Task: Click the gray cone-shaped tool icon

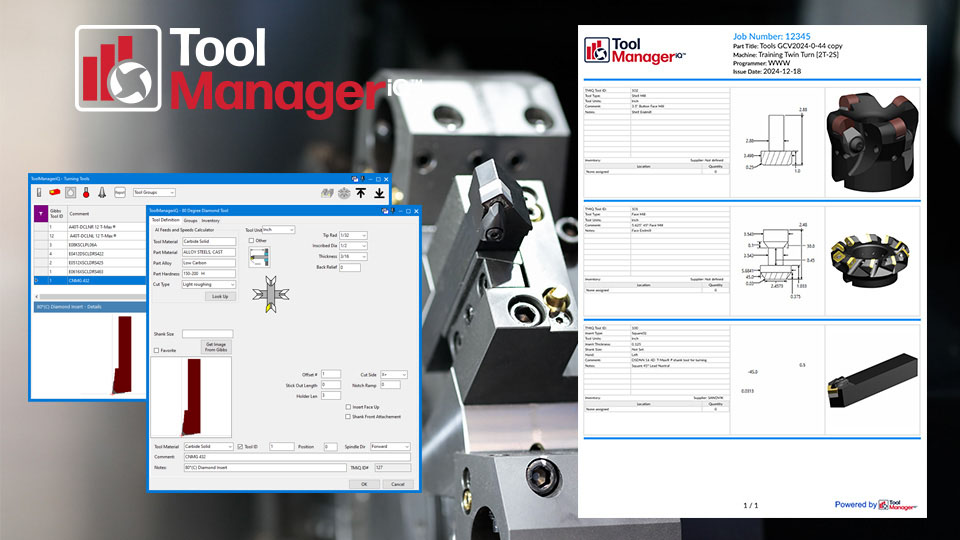Action: coord(102,192)
